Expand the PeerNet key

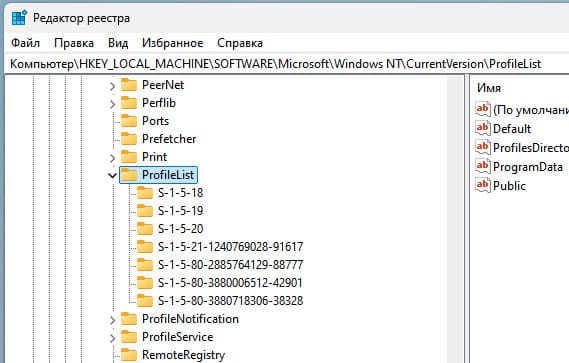click(x=112, y=86)
